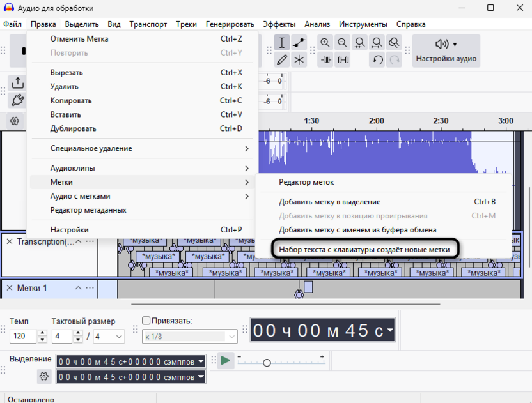This screenshot has width=532, height=403.
Task: Click Trim audio outside selection icon
Action: (325, 60)
